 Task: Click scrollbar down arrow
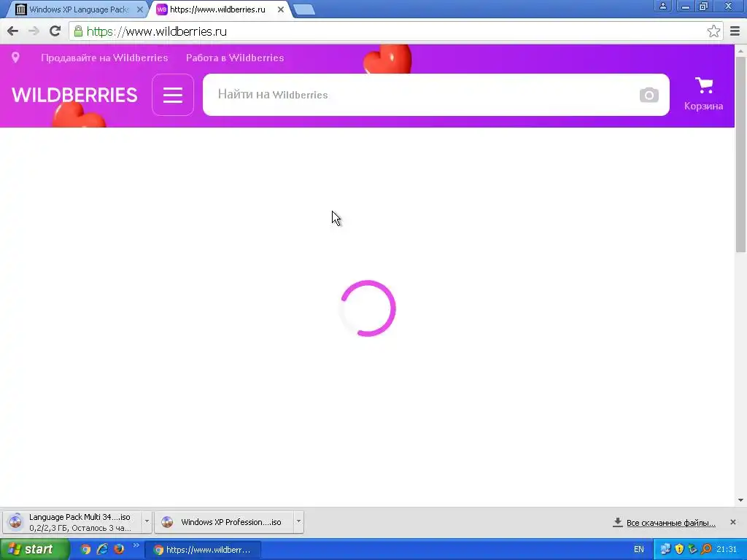pyautogui.click(x=740, y=500)
